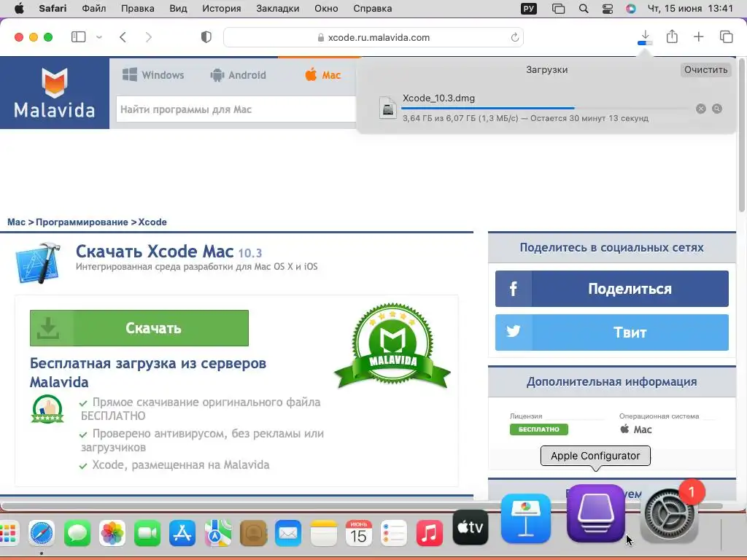Focus the Найти программы для Mac search field
Image resolution: width=747 pixels, height=560 pixels.
coord(236,109)
